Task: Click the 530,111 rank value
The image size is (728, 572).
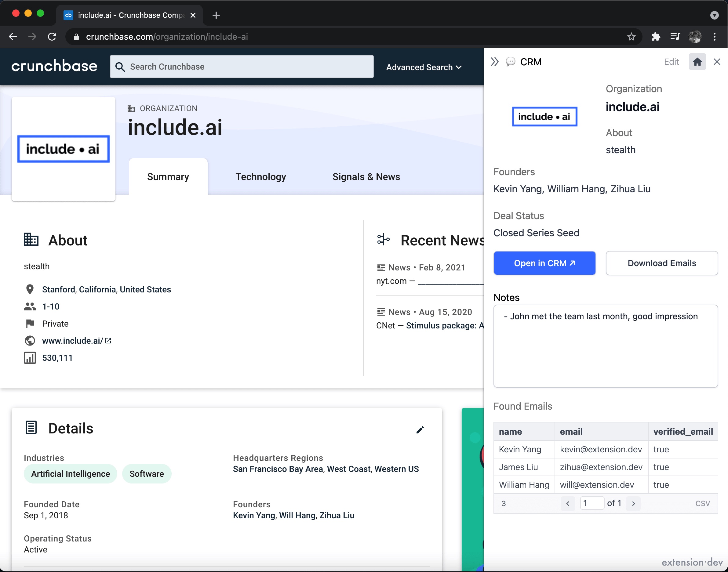Action: [x=57, y=358]
